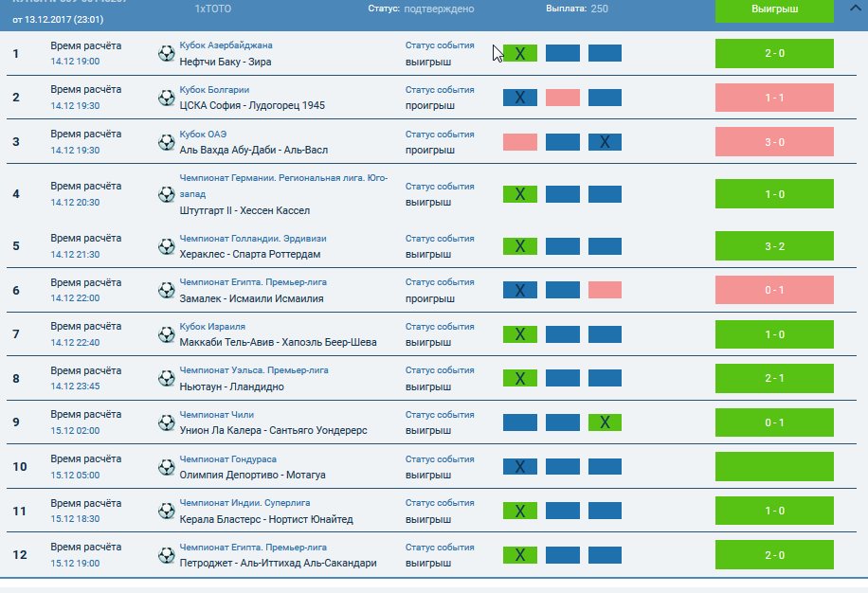Click the date 14.12 19:00 in row 1
The image size is (868, 593).
(75, 62)
